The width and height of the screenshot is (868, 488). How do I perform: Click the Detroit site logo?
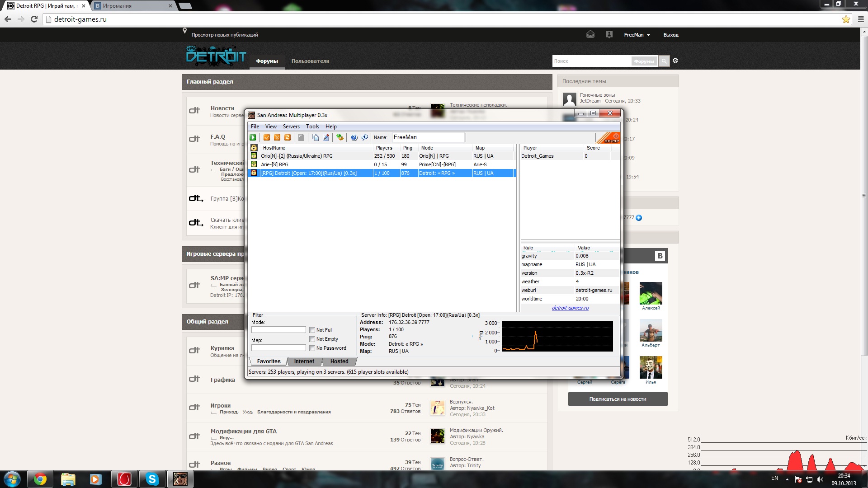click(x=216, y=55)
